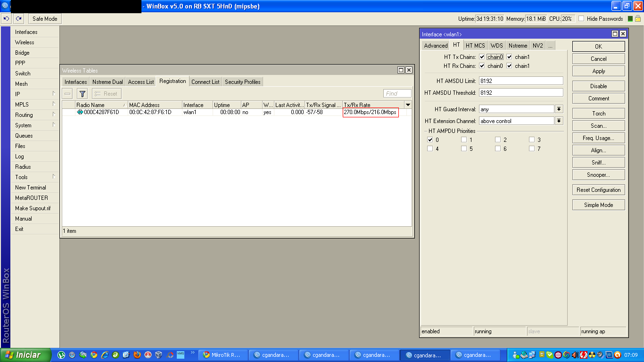Click the Freq. Usage... button

click(x=599, y=138)
